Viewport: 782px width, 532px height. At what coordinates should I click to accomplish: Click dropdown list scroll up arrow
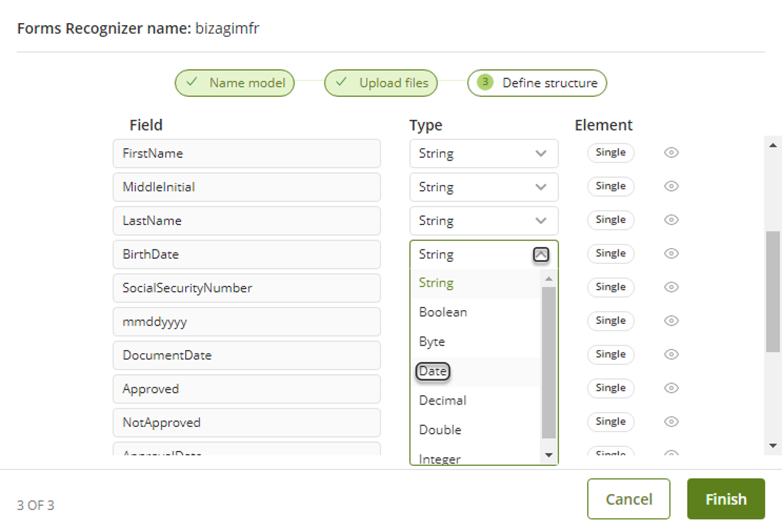tap(549, 279)
